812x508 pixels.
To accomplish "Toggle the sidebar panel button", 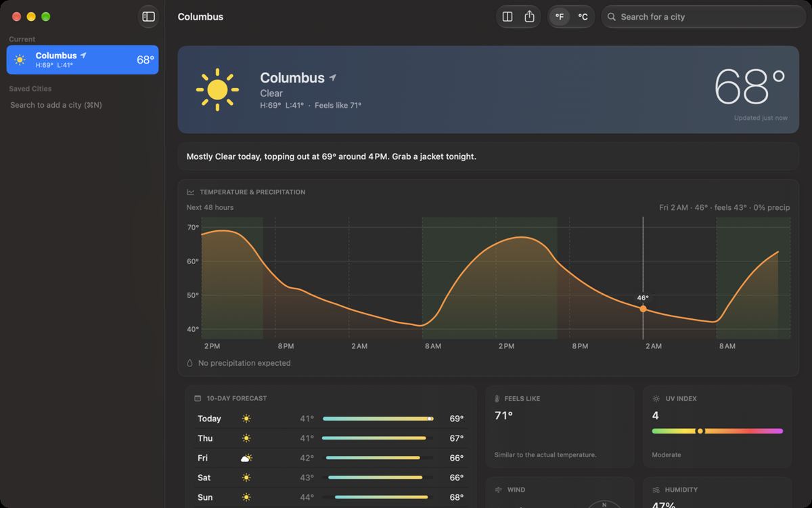I will click(x=149, y=17).
